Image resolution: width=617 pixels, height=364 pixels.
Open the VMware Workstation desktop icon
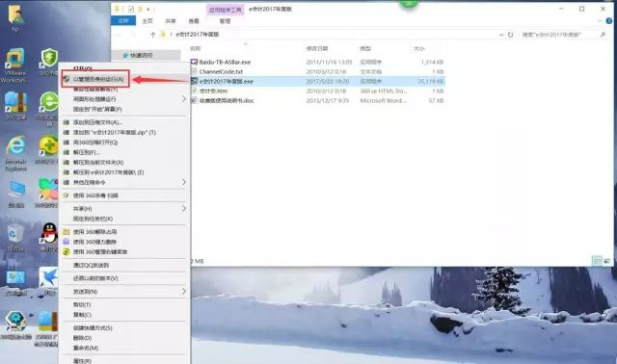coord(15,65)
